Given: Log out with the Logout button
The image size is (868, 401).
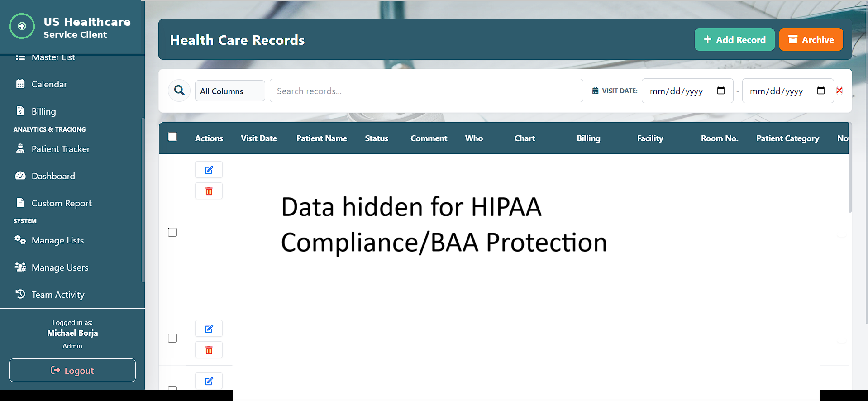Looking at the screenshot, I should point(72,370).
